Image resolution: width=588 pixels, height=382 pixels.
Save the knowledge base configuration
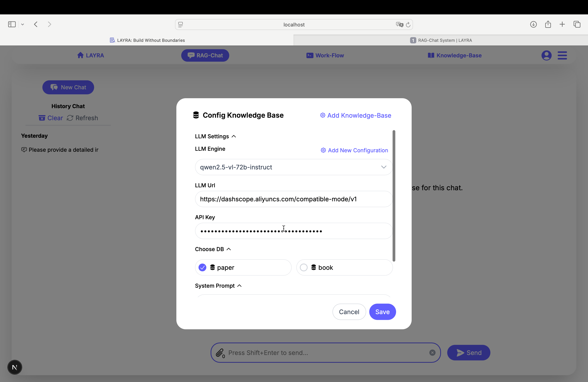[382, 312]
